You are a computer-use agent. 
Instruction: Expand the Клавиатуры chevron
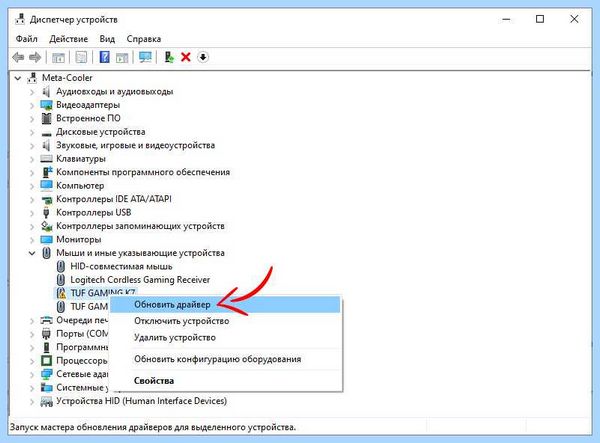[32, 159]
